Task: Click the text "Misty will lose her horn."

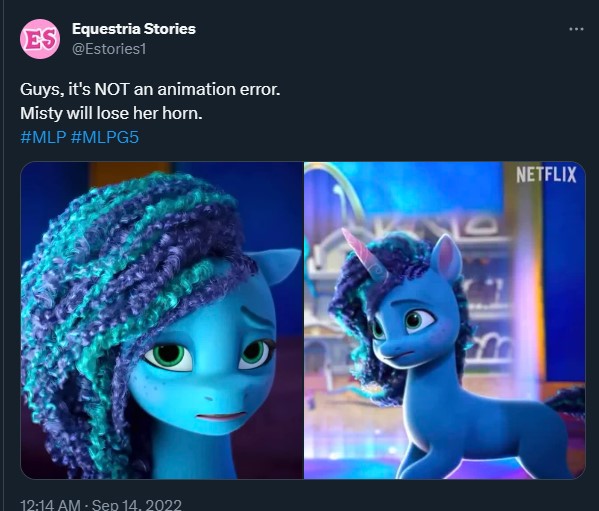Action: (x=111, y=113)
